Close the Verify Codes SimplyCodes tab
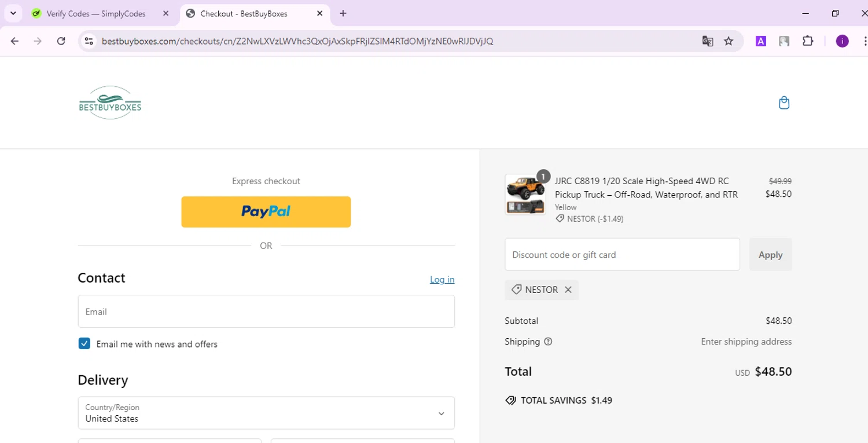 pyautogui.click(x=165, y=13)
